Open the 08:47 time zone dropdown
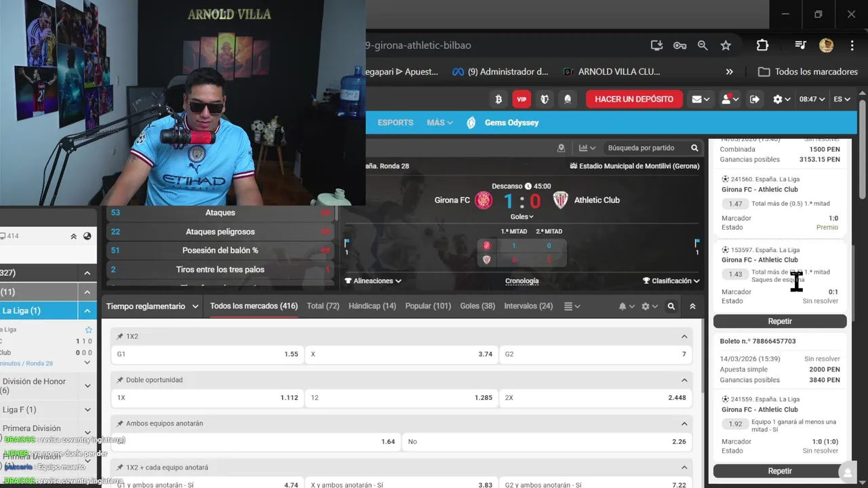Screen dimensions: 868x488 point(812,99)
